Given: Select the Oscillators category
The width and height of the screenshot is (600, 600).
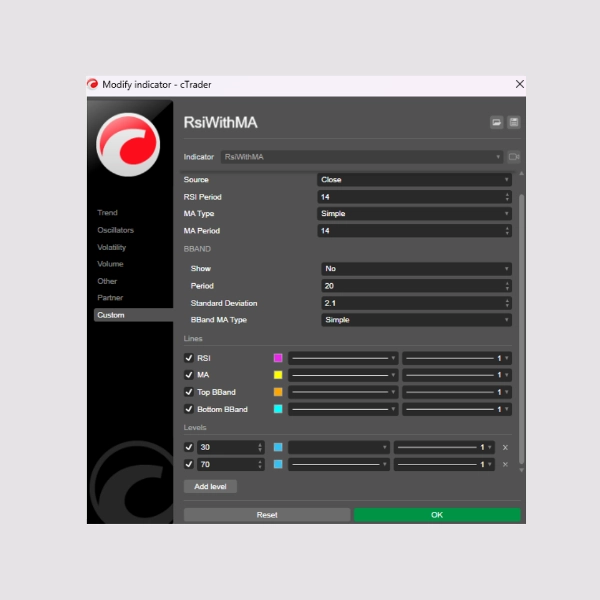Looking at the screenshot, I should (115, 230).
